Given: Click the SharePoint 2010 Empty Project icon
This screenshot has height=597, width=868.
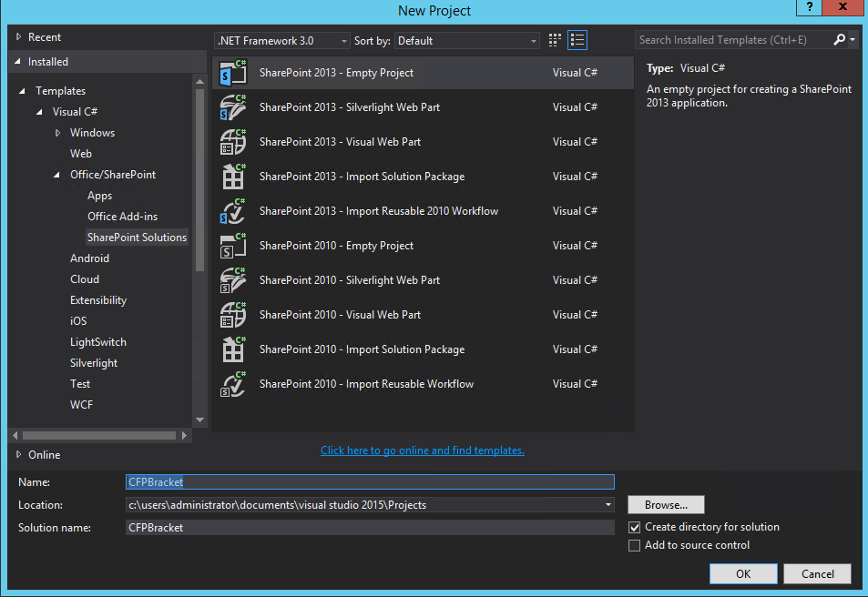Looking at the screenshot, I should point(233,246).
